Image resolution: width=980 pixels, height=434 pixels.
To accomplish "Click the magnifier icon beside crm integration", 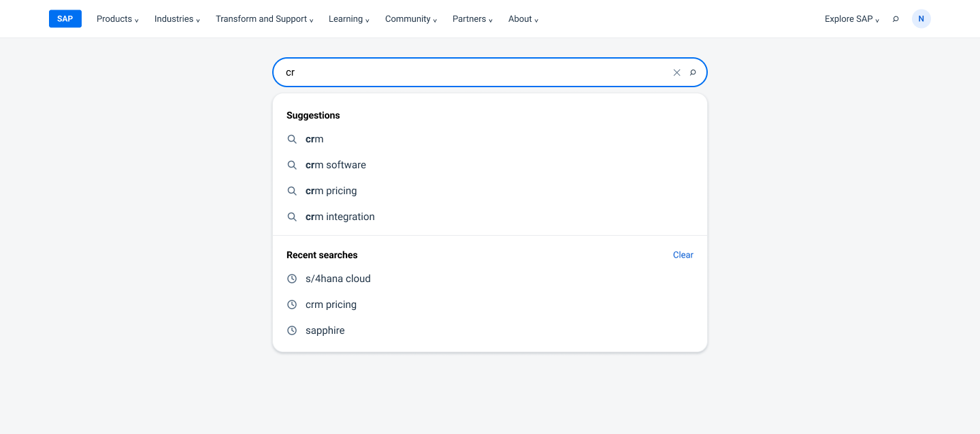I will point(292,217).
